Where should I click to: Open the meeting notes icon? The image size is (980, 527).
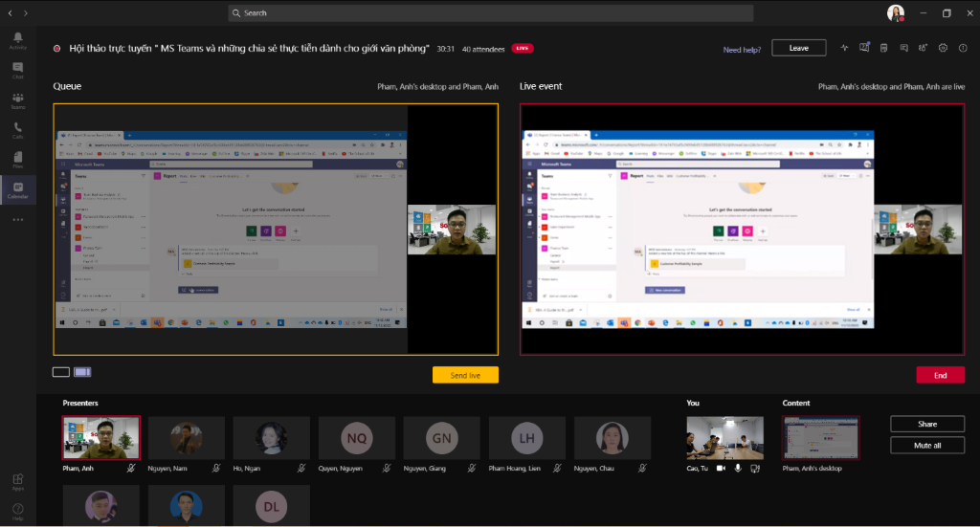click(883, 48)
